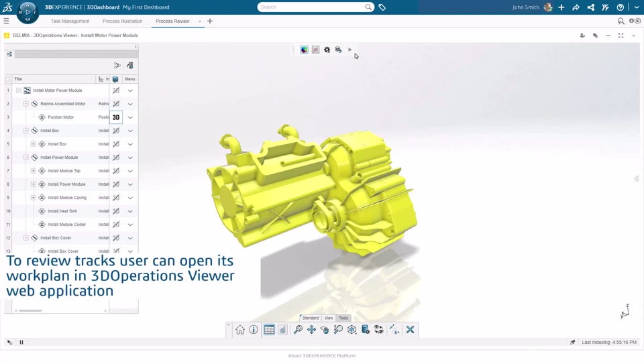Select the yellow motor 3D model

312,189
